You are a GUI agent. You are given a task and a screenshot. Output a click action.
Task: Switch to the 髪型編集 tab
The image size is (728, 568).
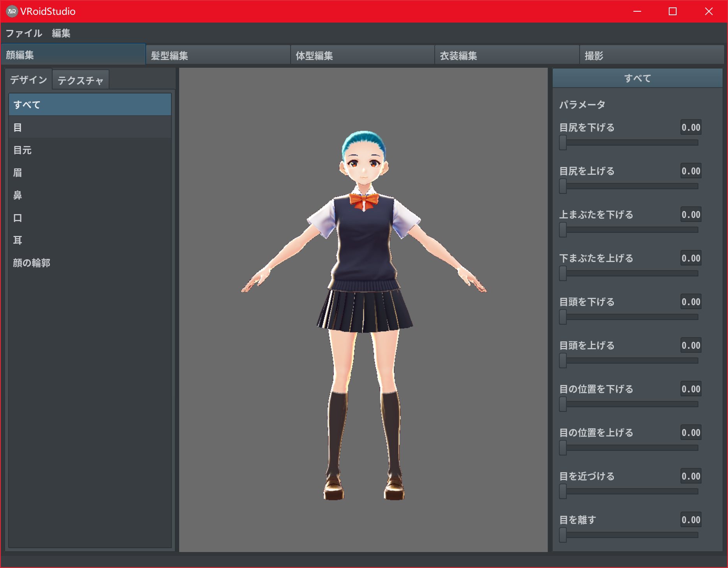pyautogui.click(x=217, y=55)
